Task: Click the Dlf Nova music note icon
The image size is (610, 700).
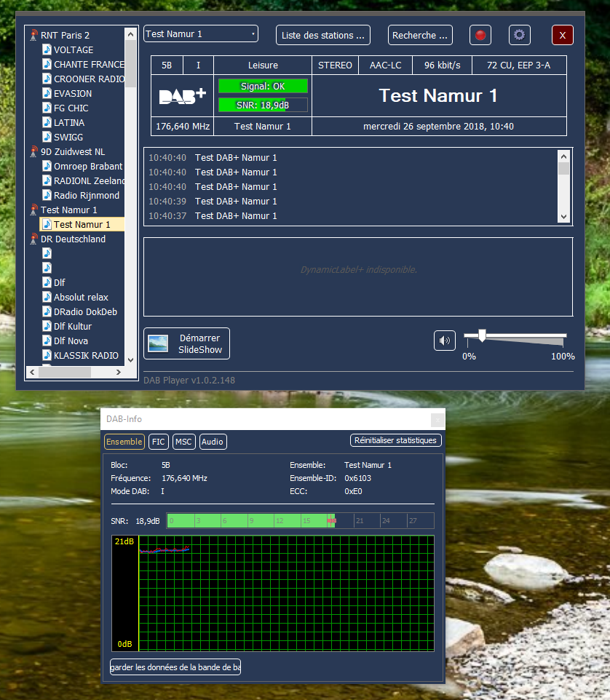Action: pos(47,341)
